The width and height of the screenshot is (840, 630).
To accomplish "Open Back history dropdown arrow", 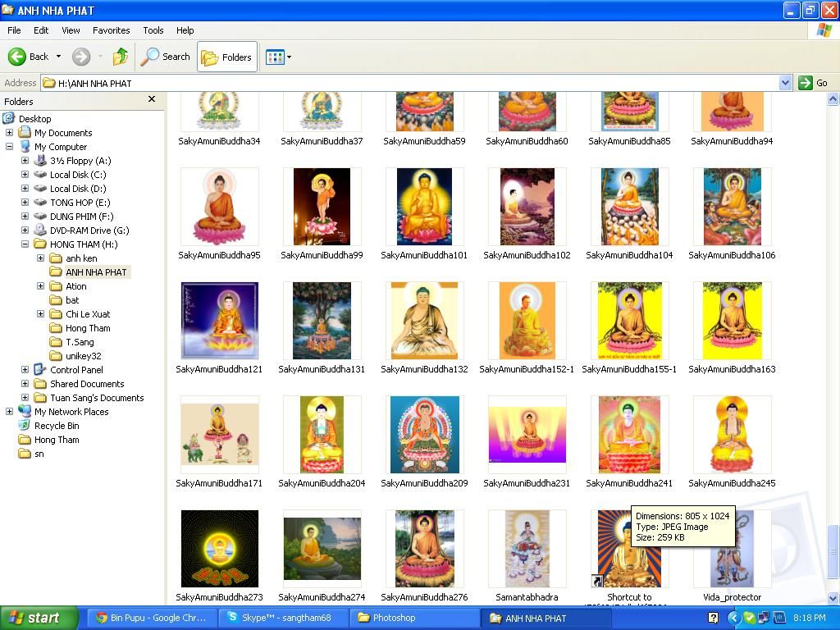I will (x=58, y=57).
